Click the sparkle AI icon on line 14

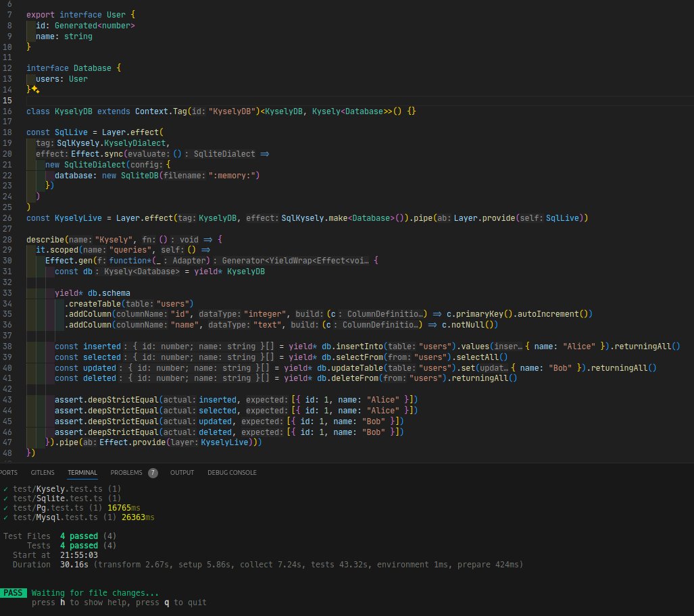point(35,90)
